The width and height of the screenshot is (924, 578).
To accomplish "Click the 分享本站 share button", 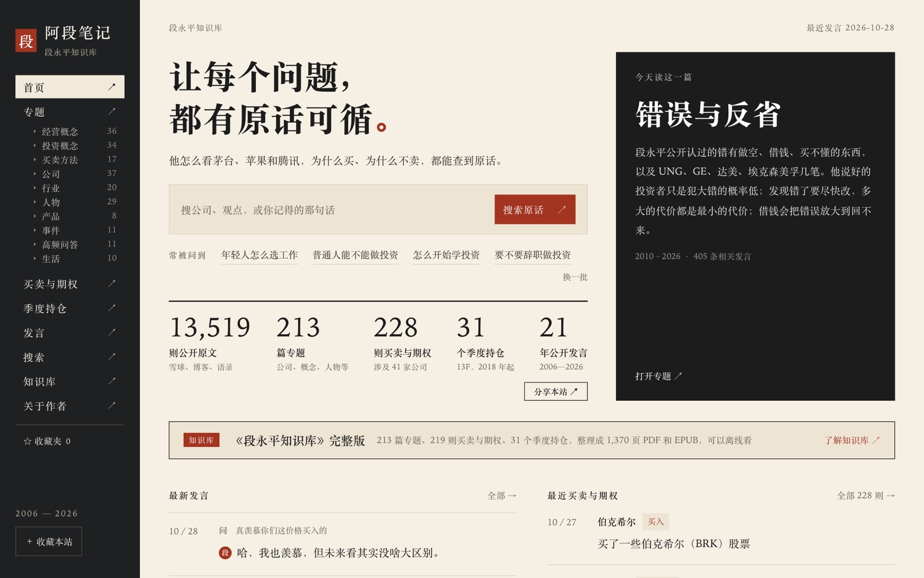I will tap(555, 391).
